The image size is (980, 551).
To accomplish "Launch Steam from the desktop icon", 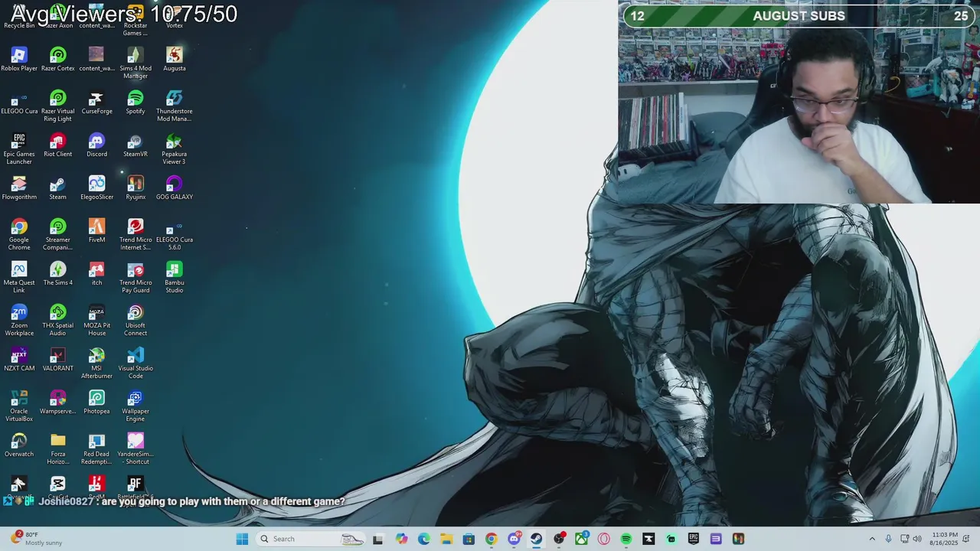I will [x=58, y=188].
